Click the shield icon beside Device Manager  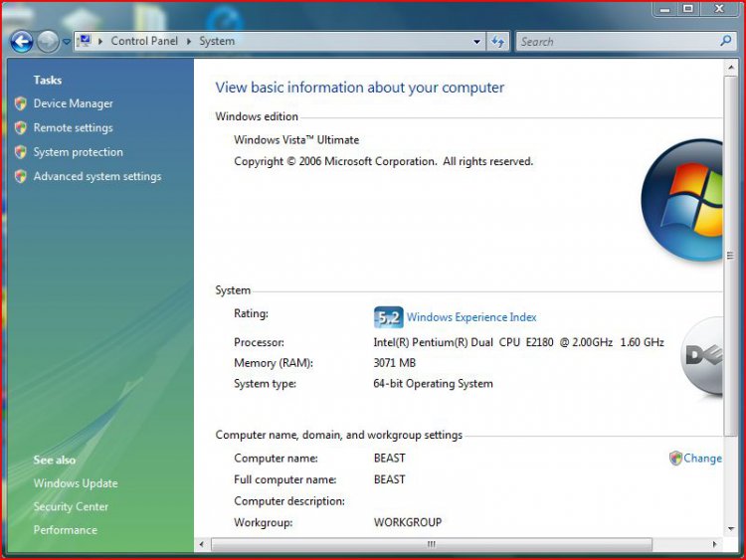click(x=21, y=103)
